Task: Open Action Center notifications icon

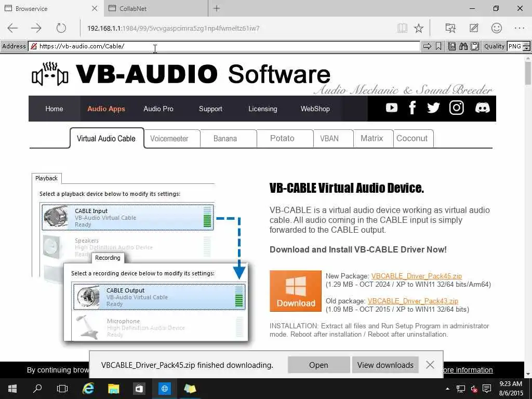Action: coord(487,389)
